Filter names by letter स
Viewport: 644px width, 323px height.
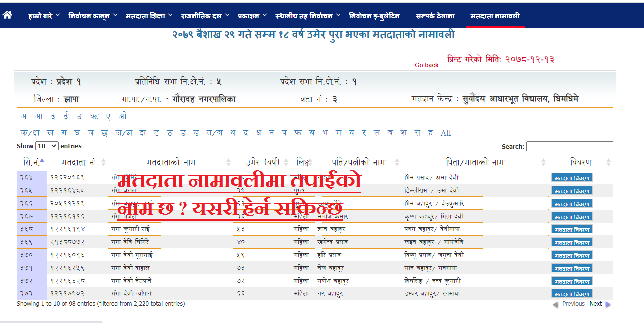coord(417,133)
